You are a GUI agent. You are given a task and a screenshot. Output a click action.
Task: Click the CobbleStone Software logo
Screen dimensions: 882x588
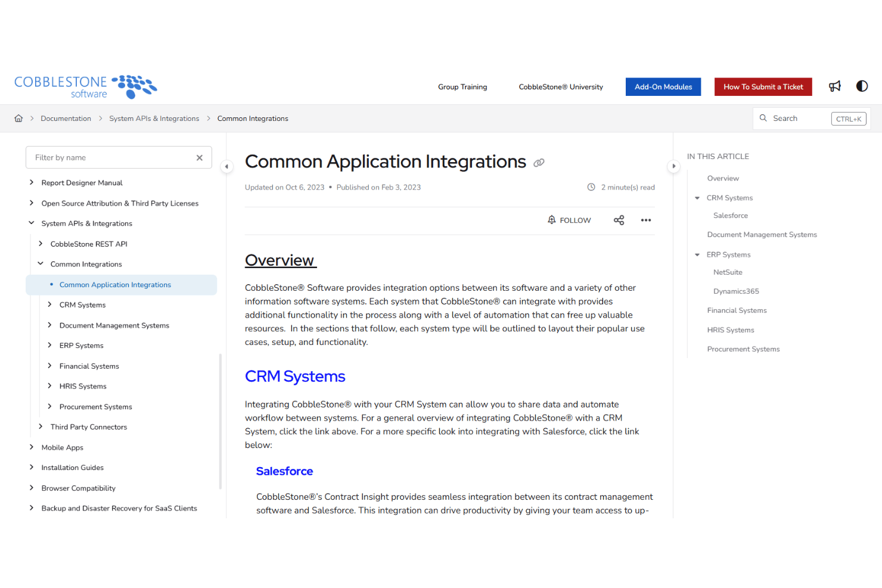coord(86,86)
